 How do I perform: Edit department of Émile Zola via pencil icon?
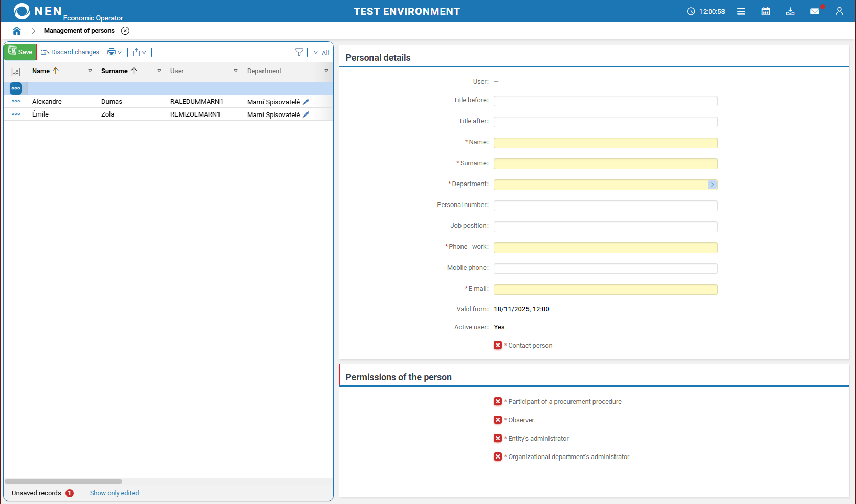tap(306, 114)
